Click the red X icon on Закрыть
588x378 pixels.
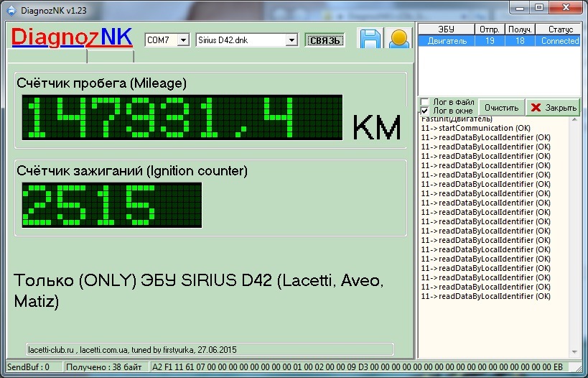pos(536,108)
